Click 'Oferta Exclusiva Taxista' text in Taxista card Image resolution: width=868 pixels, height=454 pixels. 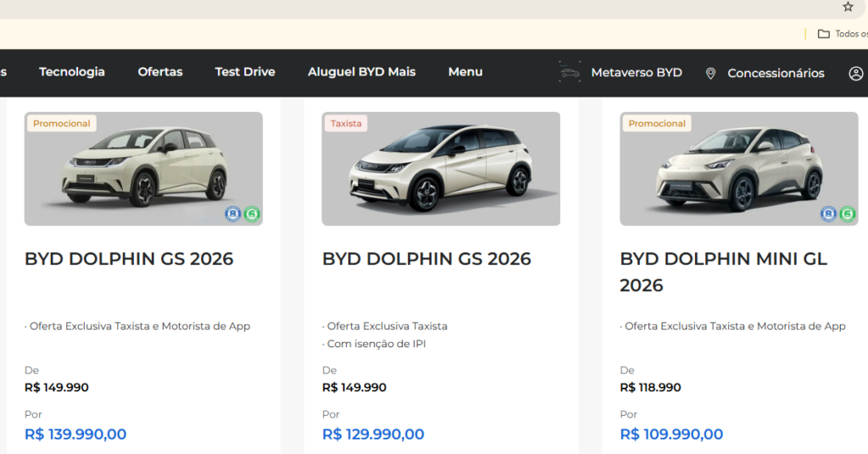point(387,326)
